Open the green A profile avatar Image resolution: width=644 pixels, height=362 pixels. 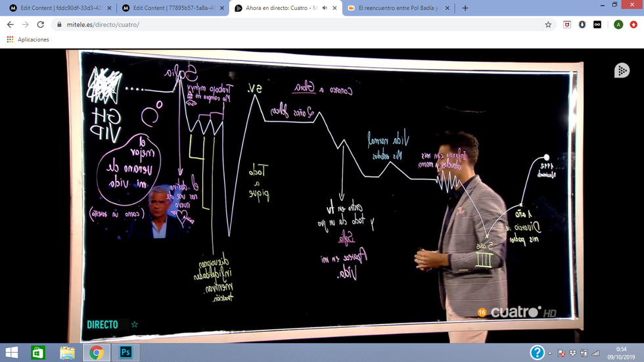(618, 24)
